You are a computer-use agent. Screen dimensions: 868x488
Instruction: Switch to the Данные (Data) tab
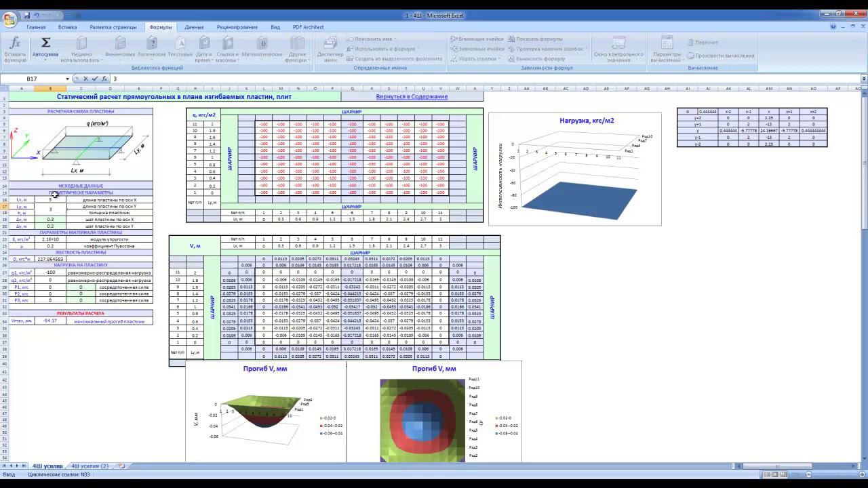(x=194, y=27)
